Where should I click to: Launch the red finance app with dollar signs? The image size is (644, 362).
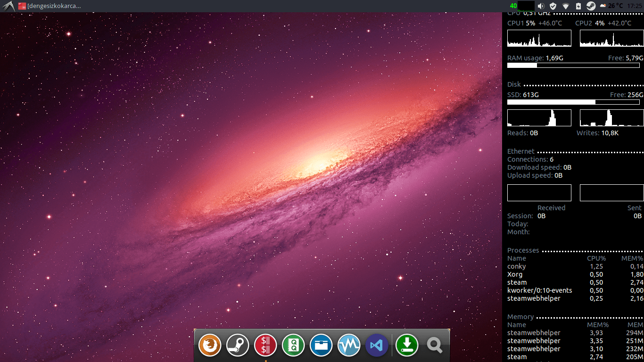[x=265, y=345]
